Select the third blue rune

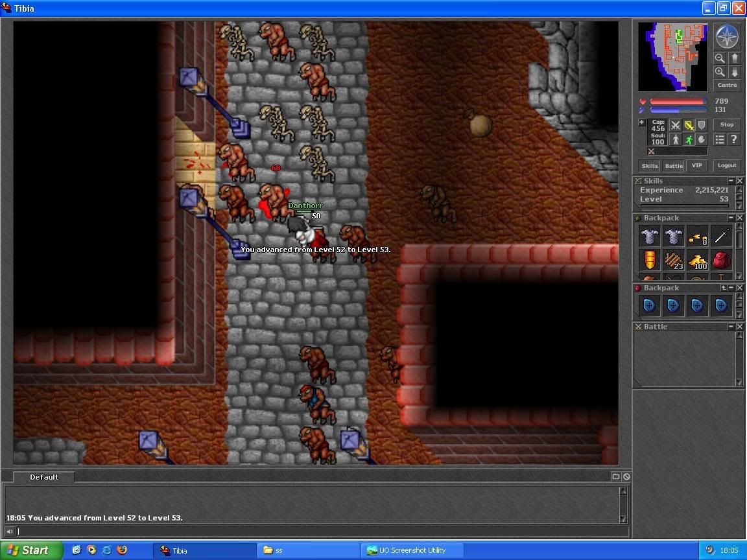click(x=698, y=306)
